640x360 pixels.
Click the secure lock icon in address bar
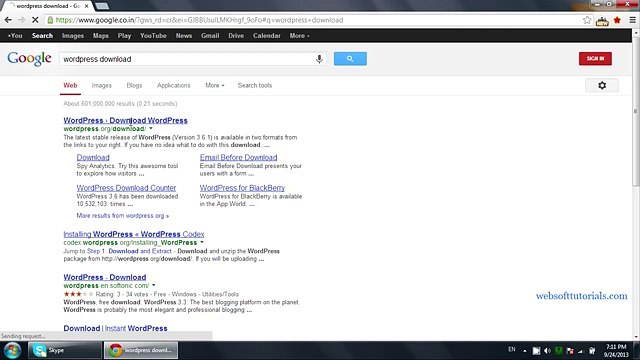pos(50,20)
